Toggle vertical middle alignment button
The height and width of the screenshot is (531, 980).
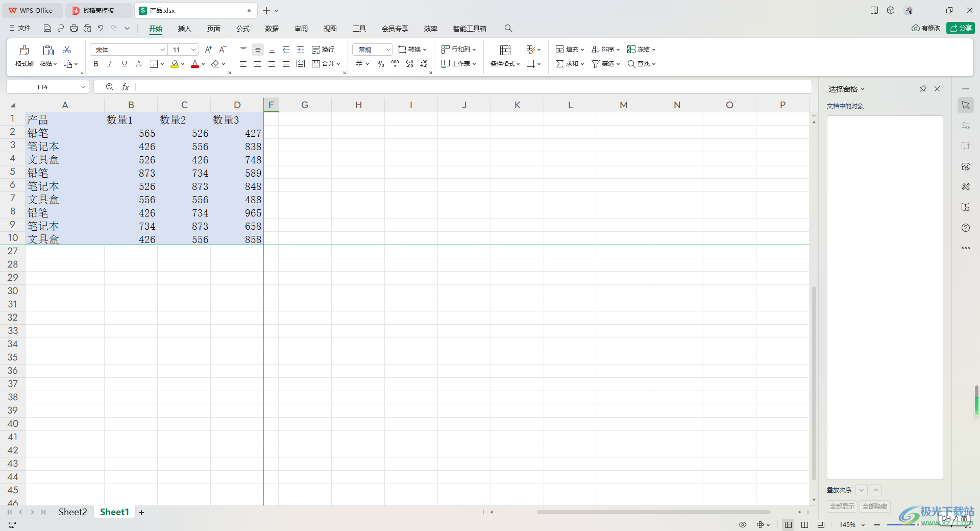coord(258,50)
